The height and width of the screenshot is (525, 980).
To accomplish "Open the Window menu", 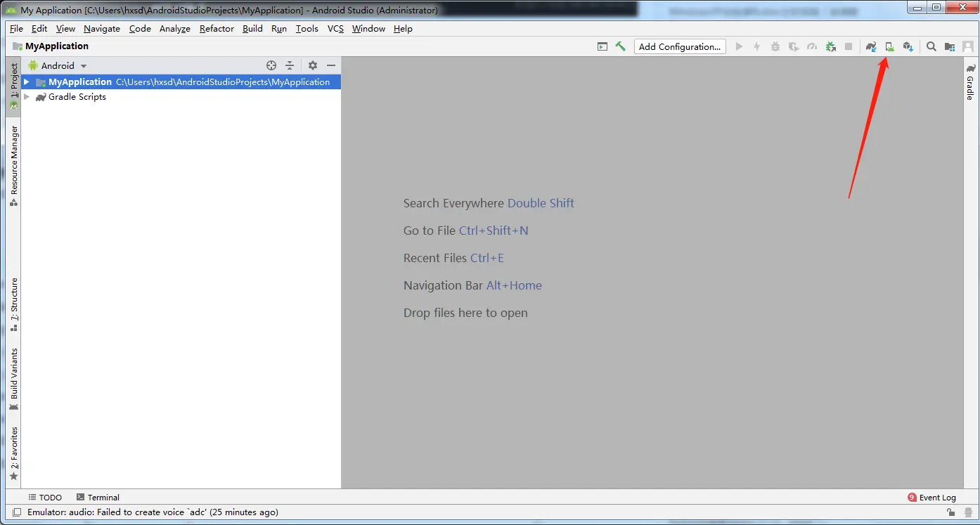I will (x=368, y=29).
